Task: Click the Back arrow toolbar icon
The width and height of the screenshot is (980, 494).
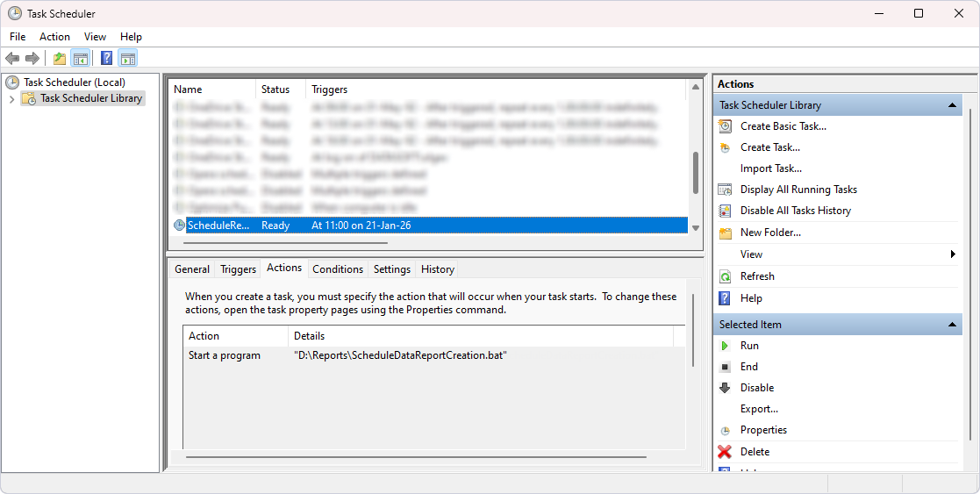Action: pyautogui.click(x=12, y=59)
